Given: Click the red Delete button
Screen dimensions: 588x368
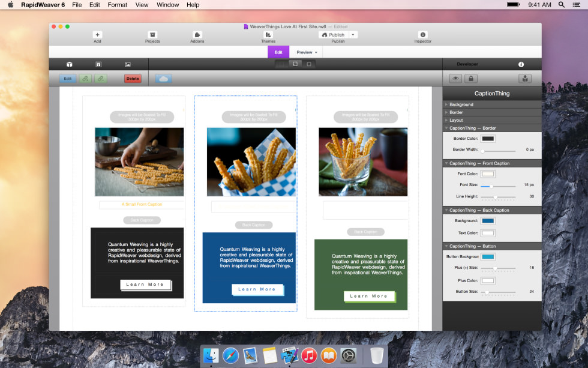Looking at the screenshot, I should 133,79.
